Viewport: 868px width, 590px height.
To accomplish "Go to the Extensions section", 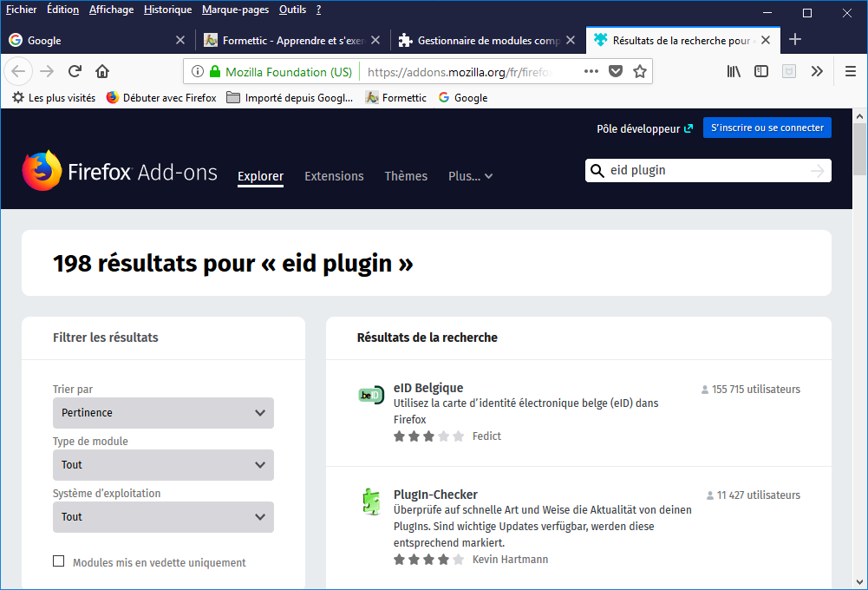I will click(334, 176).
